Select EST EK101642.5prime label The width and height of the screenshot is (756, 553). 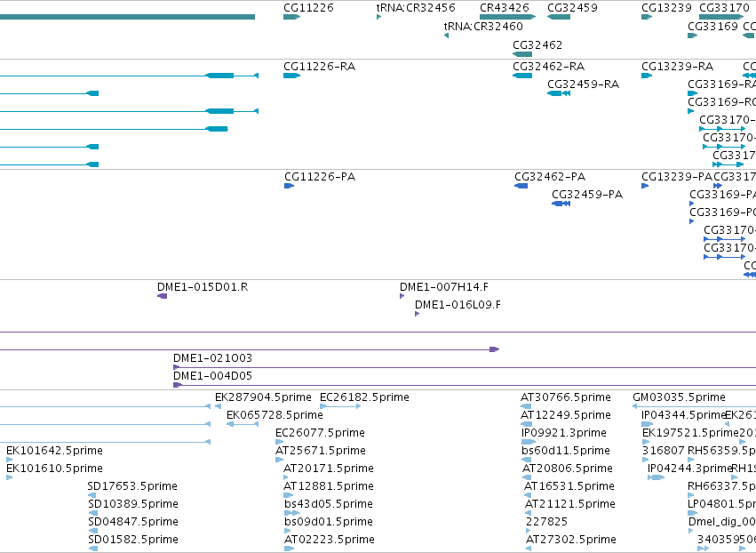point(54,451)
